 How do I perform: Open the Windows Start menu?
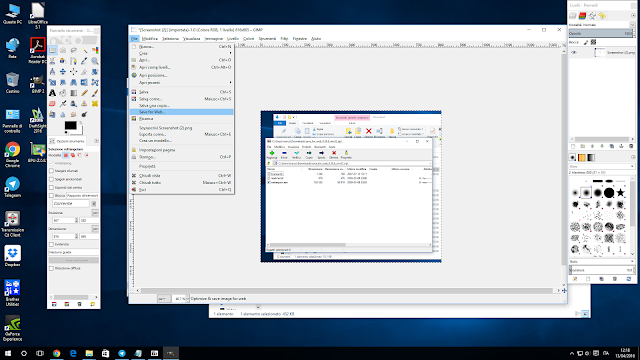pyautogui.click(x=8, y=353)
